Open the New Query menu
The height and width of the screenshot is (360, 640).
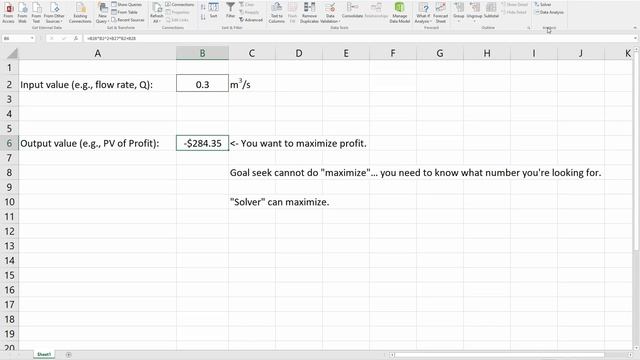click(102, 13)
